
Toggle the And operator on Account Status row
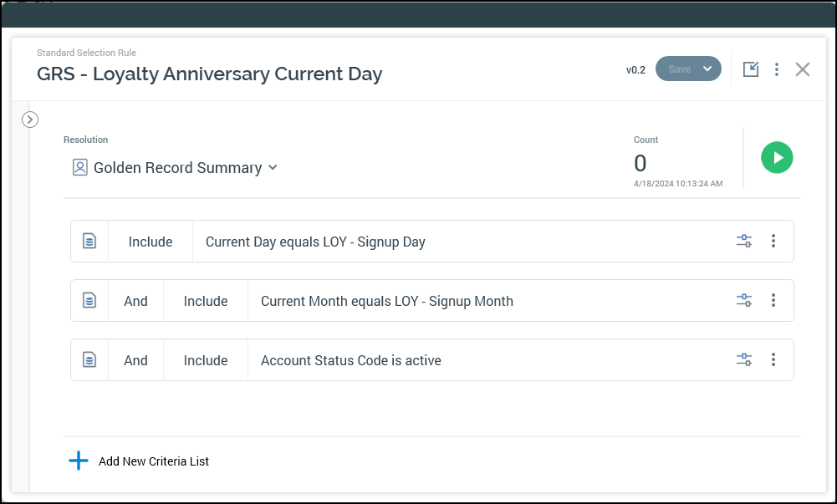[135, 360]
